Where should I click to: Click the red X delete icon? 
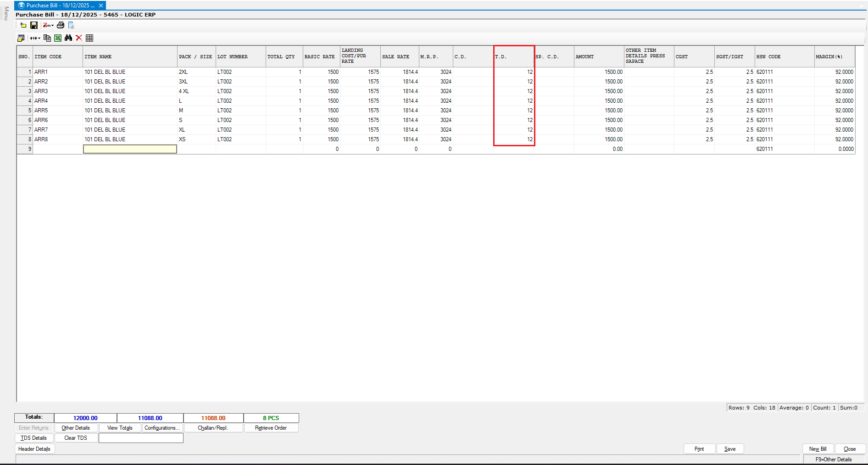tap(79, 38)
